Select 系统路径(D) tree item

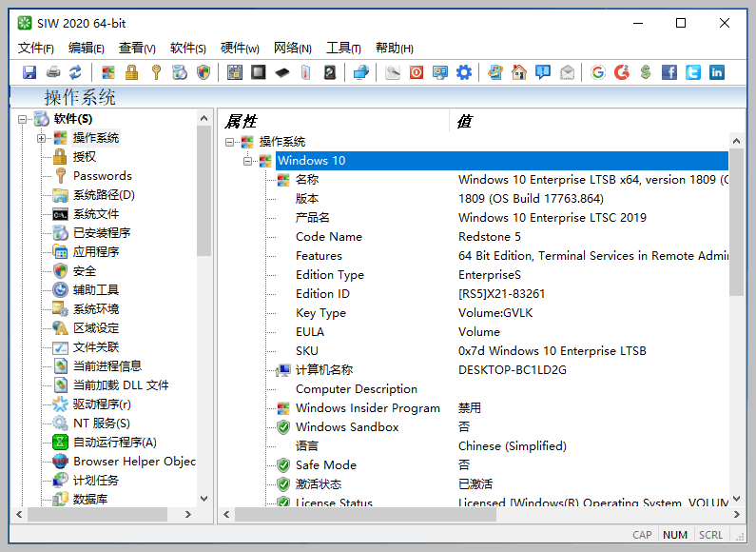tap(105, 195)
